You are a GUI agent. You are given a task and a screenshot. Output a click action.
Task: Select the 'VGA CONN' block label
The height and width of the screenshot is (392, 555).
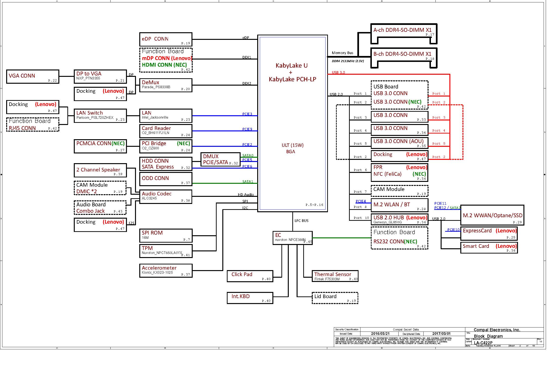pos(22,76)
